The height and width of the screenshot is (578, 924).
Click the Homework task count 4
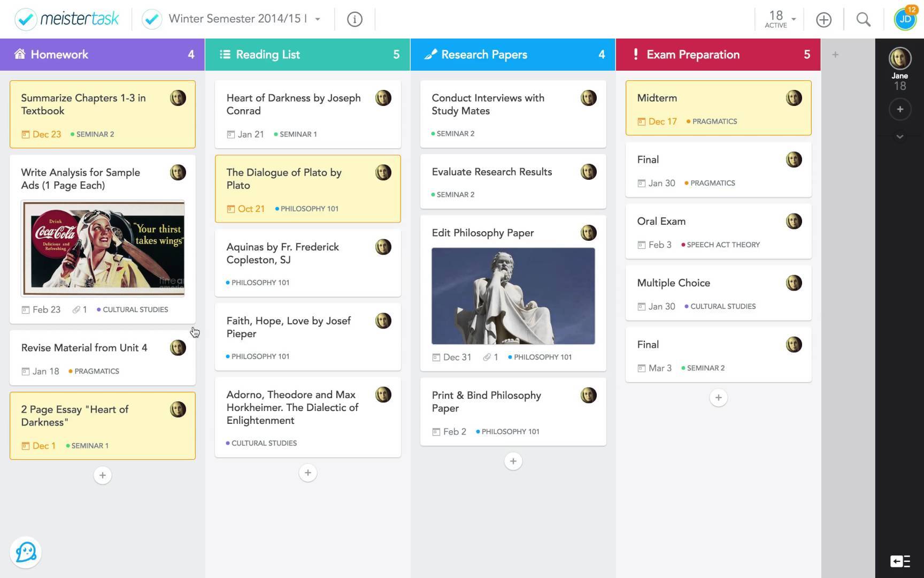[x=191, y=55]
